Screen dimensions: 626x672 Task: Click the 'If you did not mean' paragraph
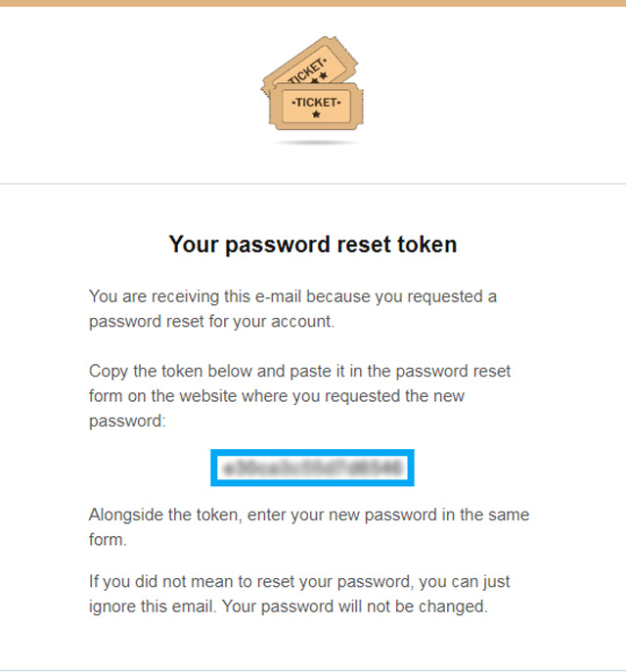(x=299, y=594)
